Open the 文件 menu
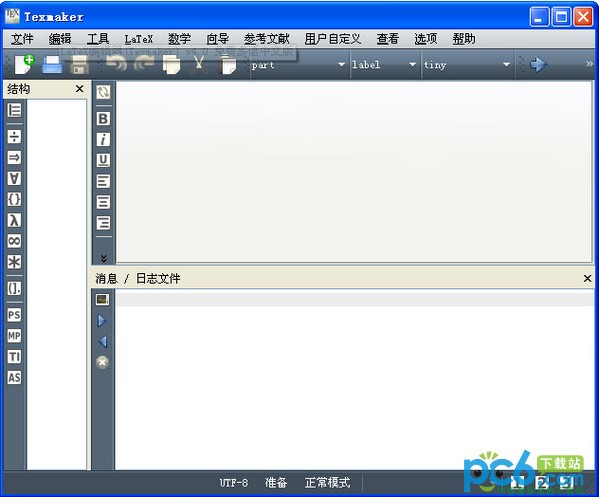Image resolution: width=599 pixels, height=497 pixels. tap(22, 39)
